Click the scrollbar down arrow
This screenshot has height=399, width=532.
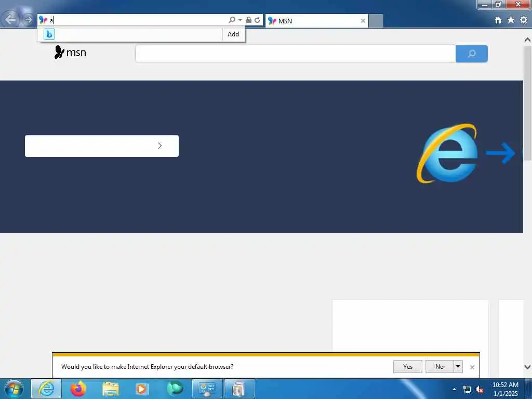527,367
